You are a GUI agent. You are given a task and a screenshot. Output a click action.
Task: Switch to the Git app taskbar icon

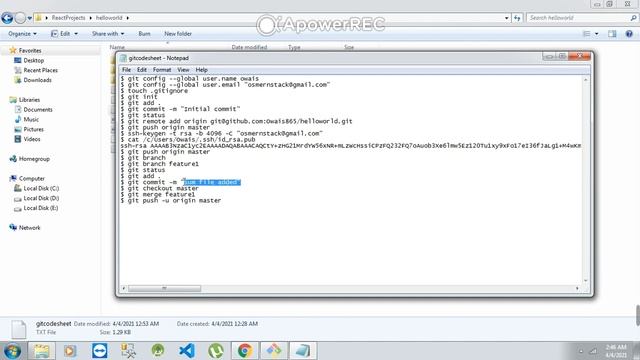pyautogui.click(x=274, y=351)
